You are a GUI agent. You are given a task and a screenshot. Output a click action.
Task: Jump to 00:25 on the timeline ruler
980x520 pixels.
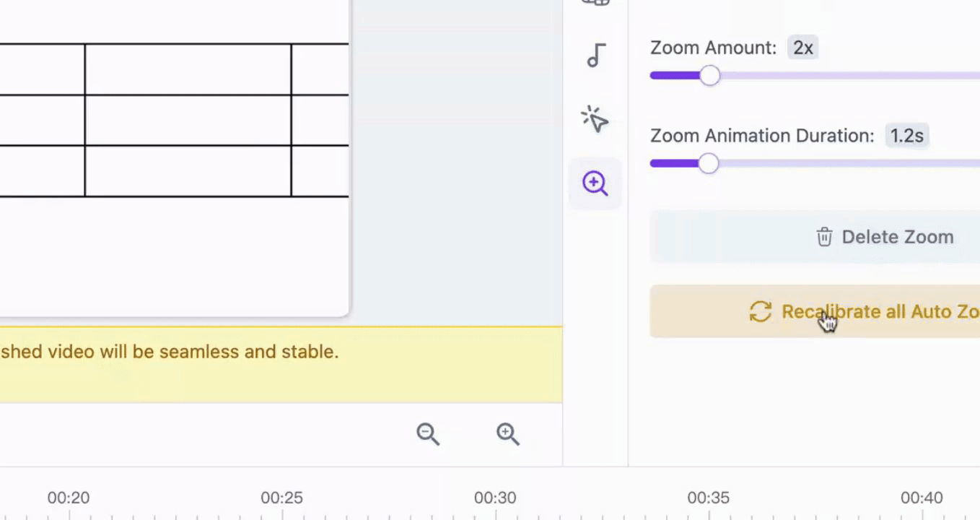point(281,498)
